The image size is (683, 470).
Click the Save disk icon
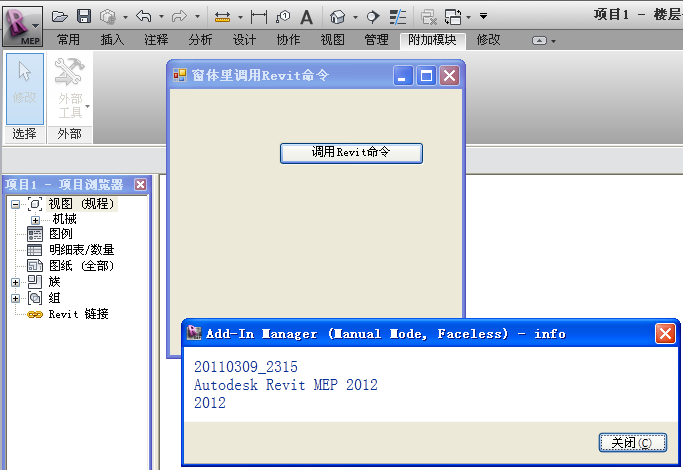[x=84, y=17]
